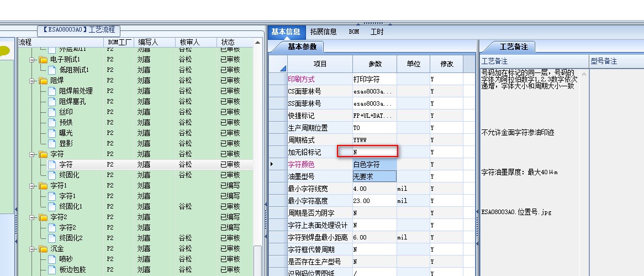Click the 喷砂 step document icon

pyautogui.click(x=52, y=259)
